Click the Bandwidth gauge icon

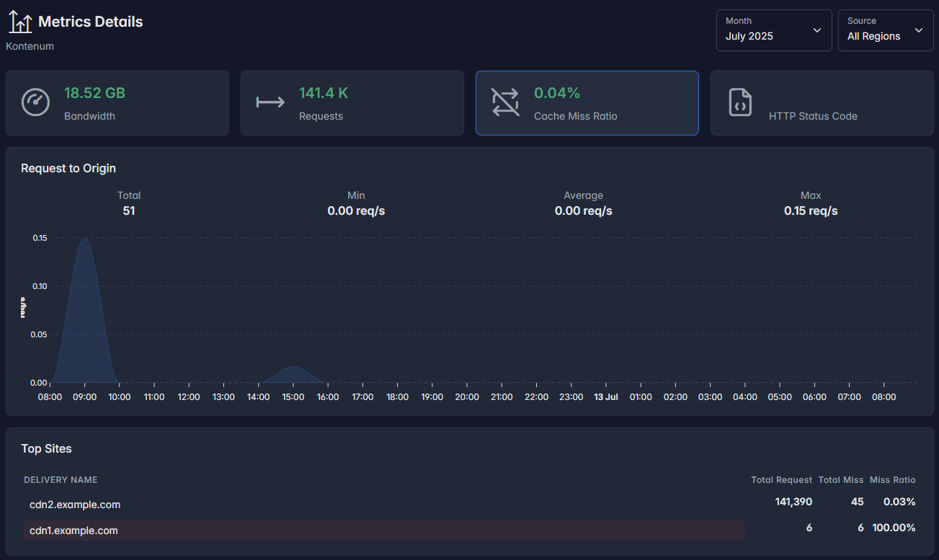pos(35,102)
